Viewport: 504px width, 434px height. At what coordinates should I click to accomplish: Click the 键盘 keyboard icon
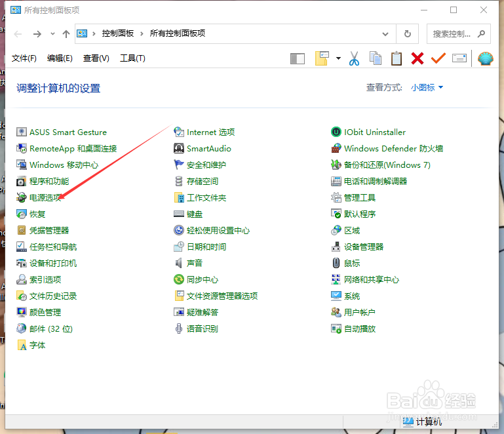[x=179, y=214]
